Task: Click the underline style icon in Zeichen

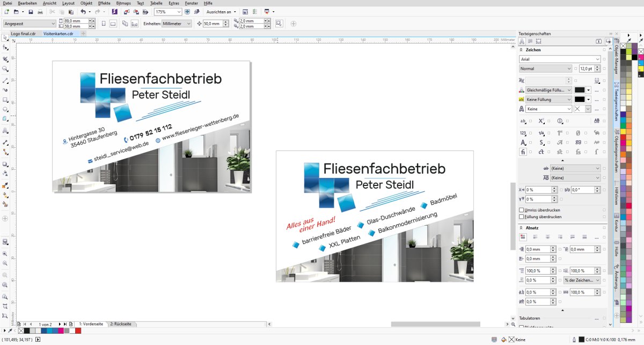Action: tap(597, 81)
